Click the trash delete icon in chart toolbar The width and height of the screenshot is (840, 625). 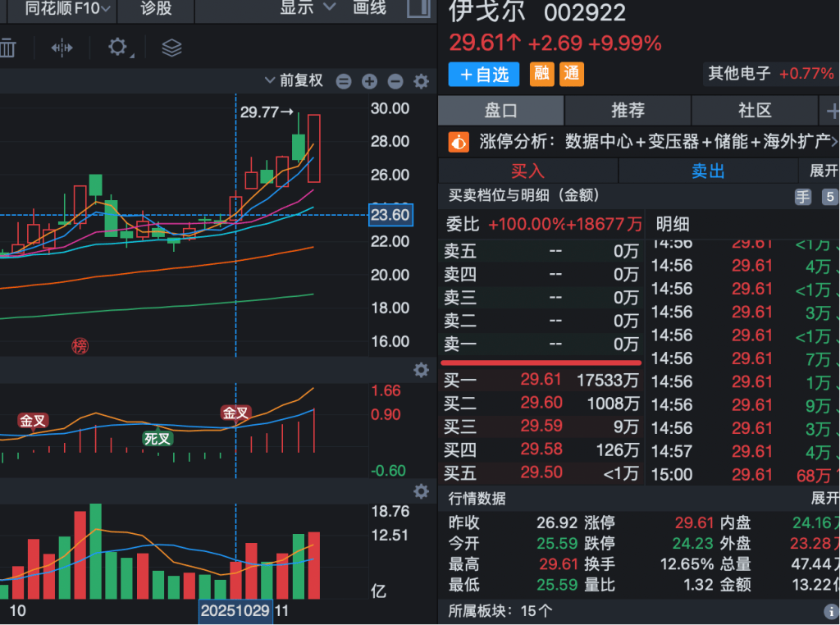tap(7, 48)
